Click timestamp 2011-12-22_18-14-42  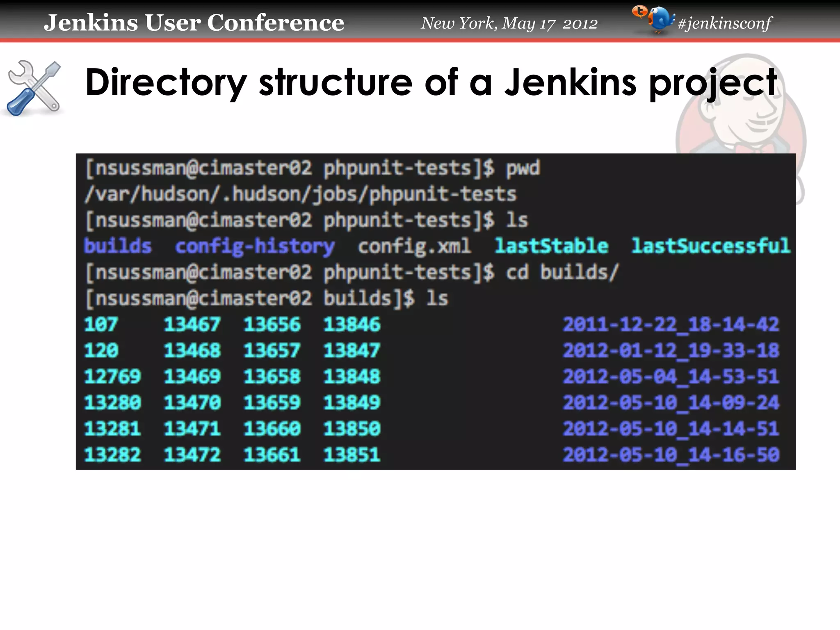click(x=671, y=325)
